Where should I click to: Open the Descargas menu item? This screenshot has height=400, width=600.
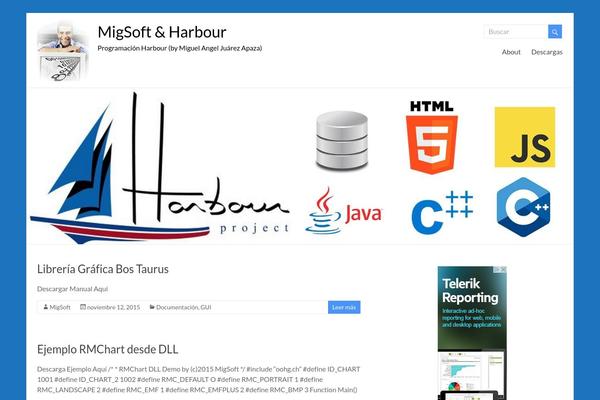(x=546, y=52)
